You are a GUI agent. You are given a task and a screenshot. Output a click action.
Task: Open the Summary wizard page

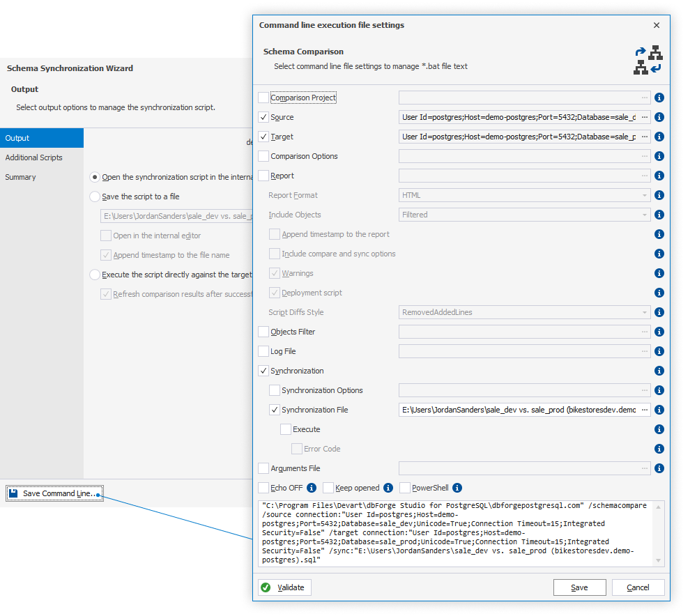click(42, 177)
